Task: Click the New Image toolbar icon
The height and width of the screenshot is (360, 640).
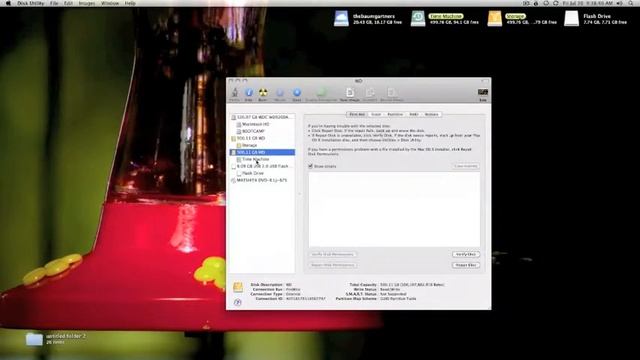Action: point(350,93)
